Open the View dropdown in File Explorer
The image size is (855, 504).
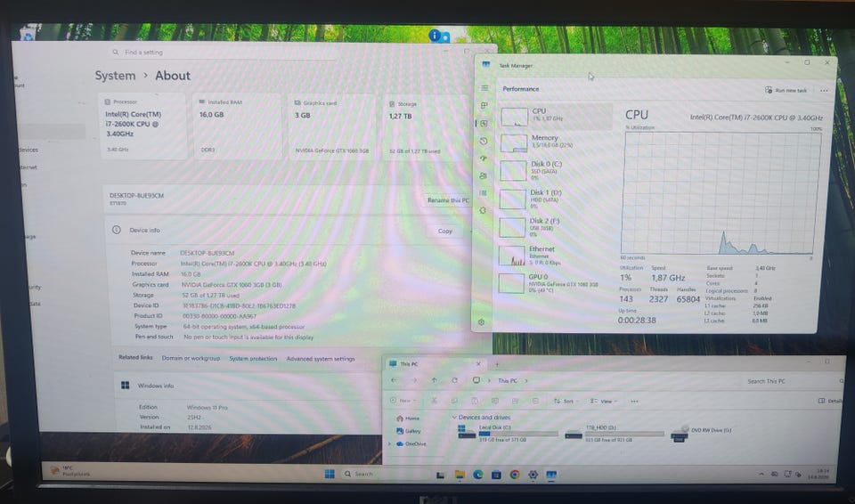pos(604,401)
